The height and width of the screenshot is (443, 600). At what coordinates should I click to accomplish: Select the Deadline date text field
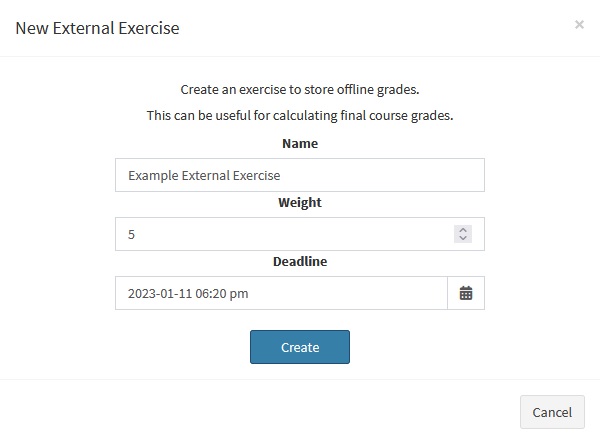click(x=281, y=294)
